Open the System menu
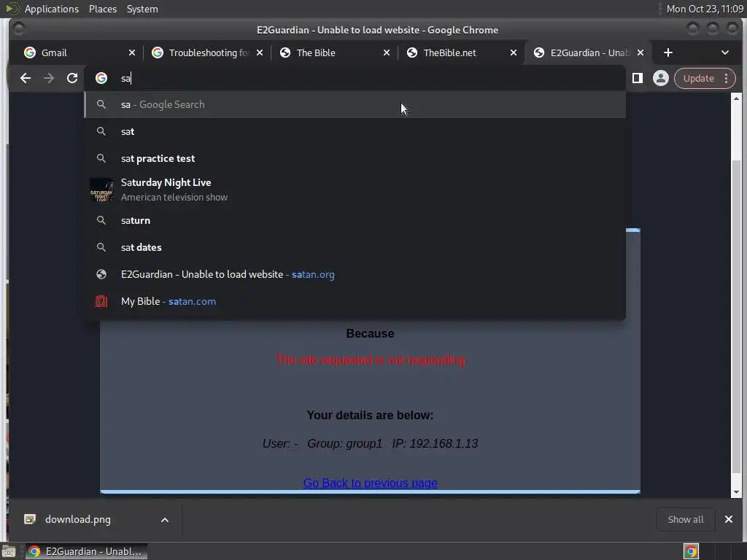This screenshot has width=747, height=560. coord(142,9)
